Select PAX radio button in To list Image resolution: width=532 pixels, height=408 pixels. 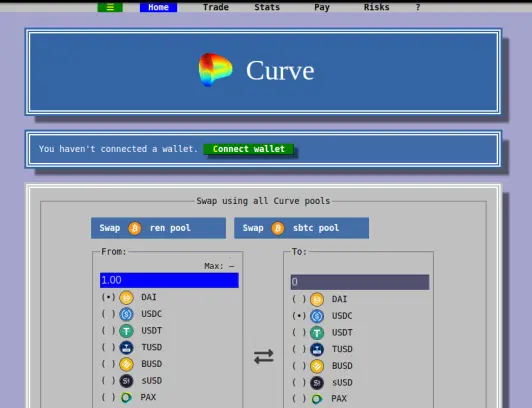point(299,399)
